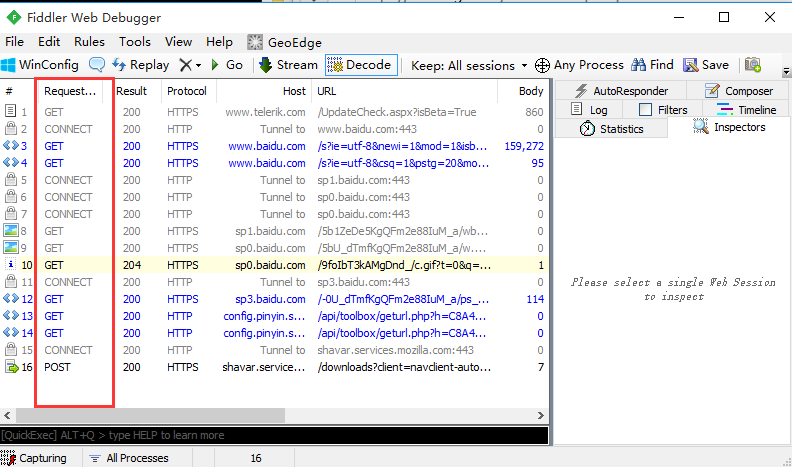
Task: Open the Log tab
Action: click(589, 110)
